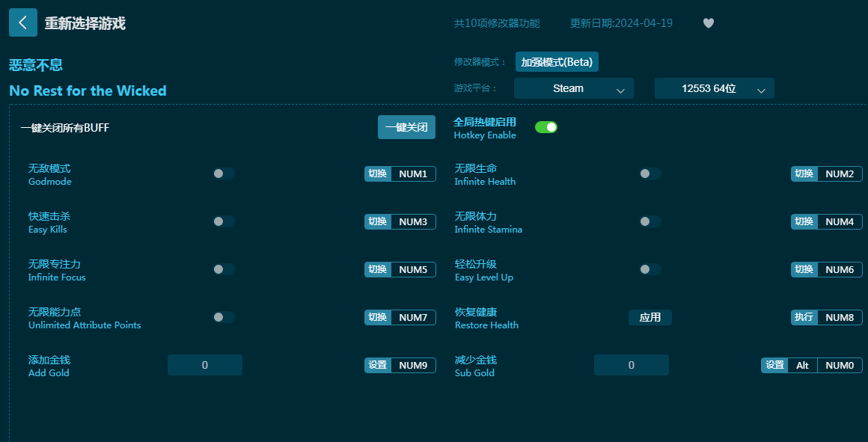Enable the Infinite Health toggle

pos(650,174)
